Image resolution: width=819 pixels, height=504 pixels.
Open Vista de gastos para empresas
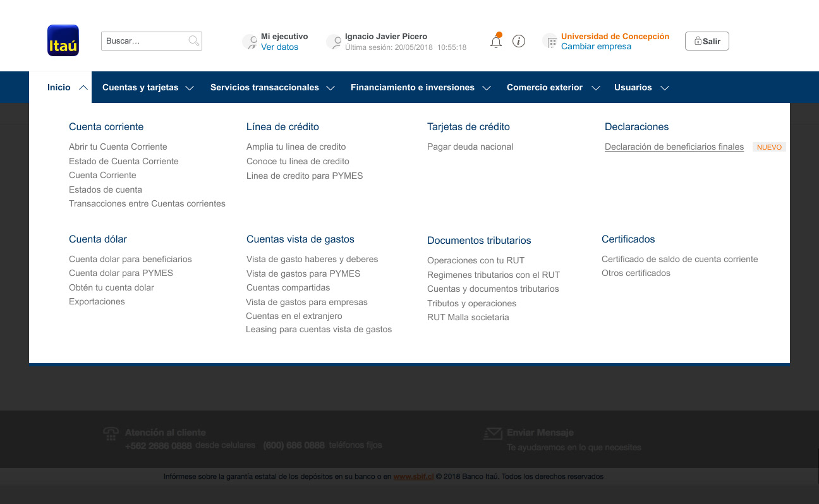(306, 302)
